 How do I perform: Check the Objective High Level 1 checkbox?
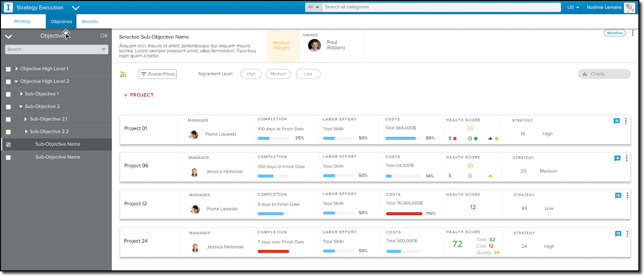click(x=8, y=69)
